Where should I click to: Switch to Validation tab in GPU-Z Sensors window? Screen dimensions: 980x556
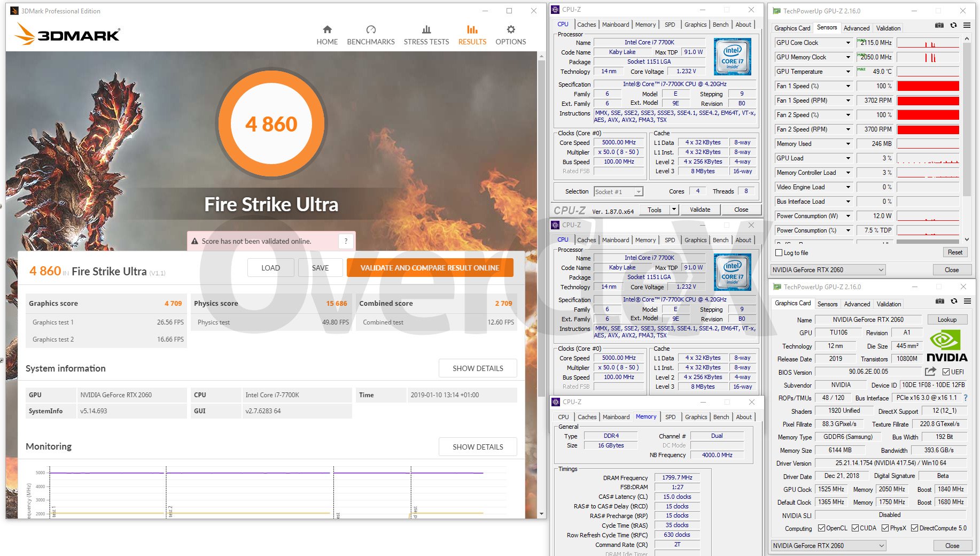point(888,28)
